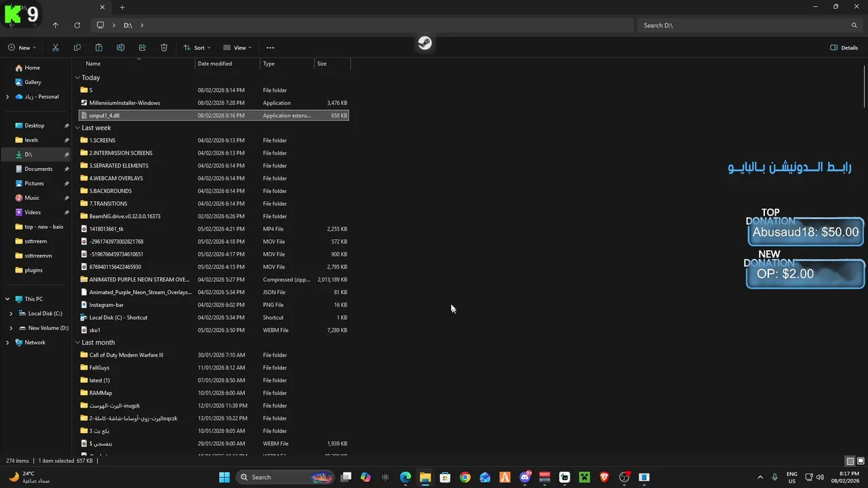This screenshot has width=868, height=488.
Task: Click the taskbar Search box
Action: (285, 477)
